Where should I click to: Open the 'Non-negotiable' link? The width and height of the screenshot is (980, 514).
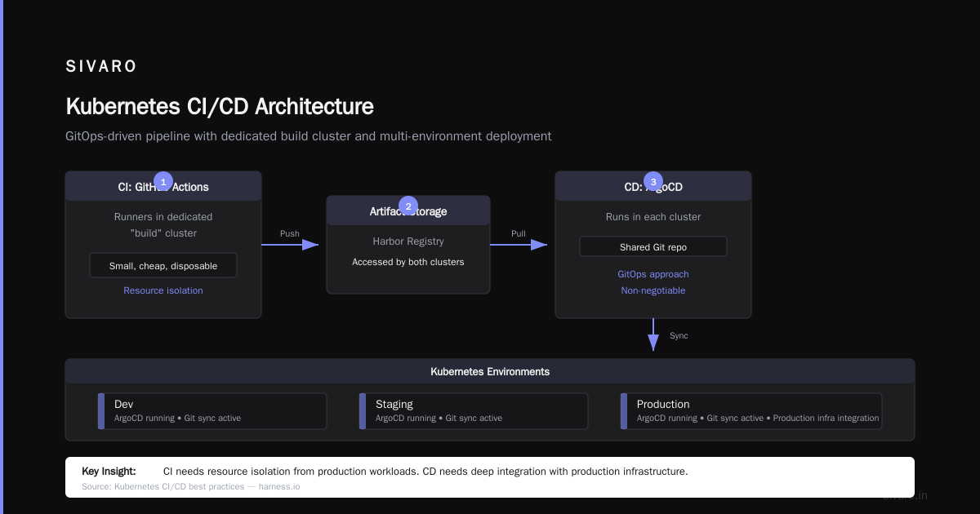click(x=653, y=290)
